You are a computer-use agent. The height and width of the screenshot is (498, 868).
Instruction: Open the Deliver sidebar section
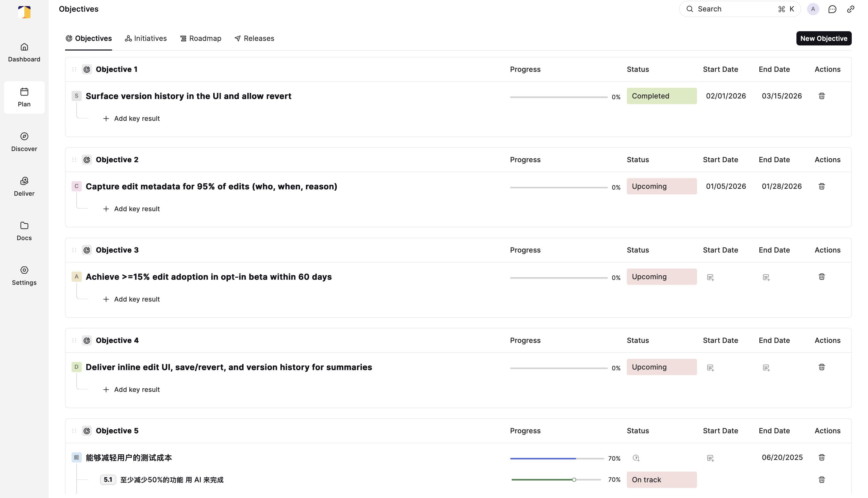pyautogui.click(x=24, y=187)
